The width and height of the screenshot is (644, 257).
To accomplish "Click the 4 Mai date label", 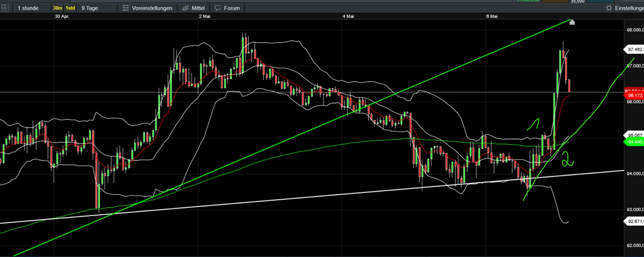I will pyautogui.click(x=348, y=16).
